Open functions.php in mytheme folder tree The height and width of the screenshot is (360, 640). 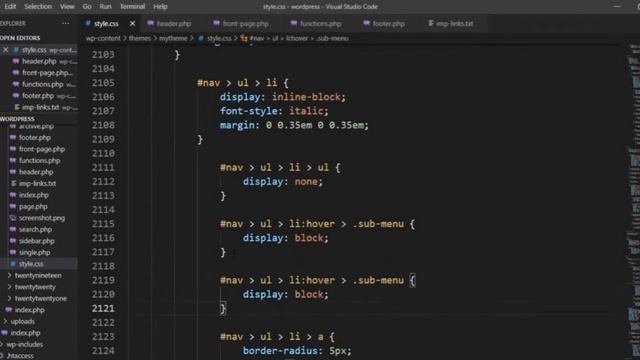coord(39,160)
